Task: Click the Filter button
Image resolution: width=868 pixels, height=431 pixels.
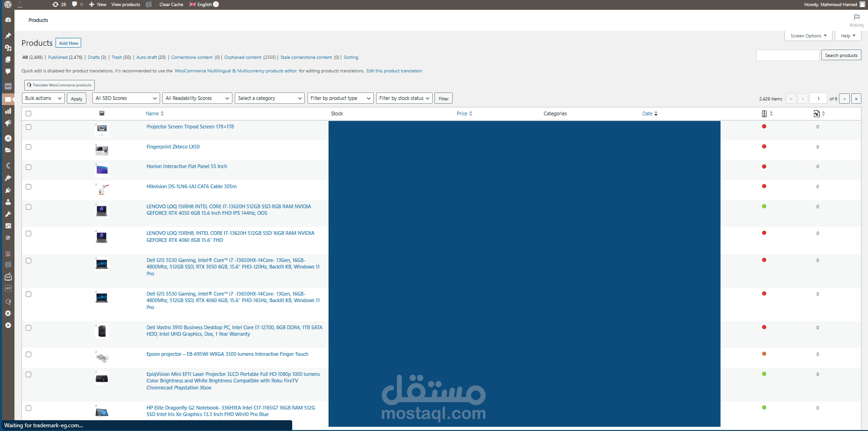Action: (443, 99)
